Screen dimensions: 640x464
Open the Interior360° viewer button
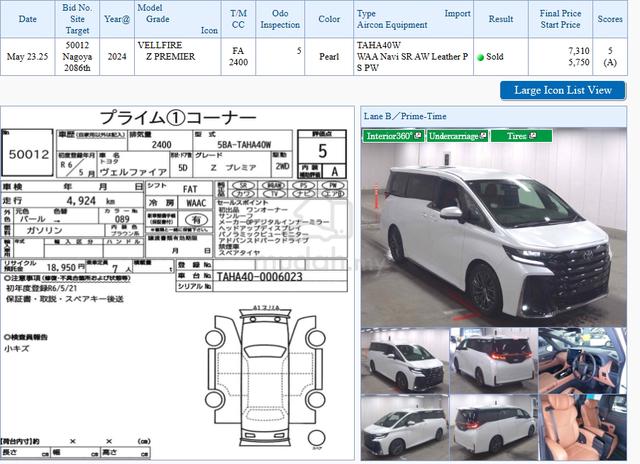click(393, 136)
